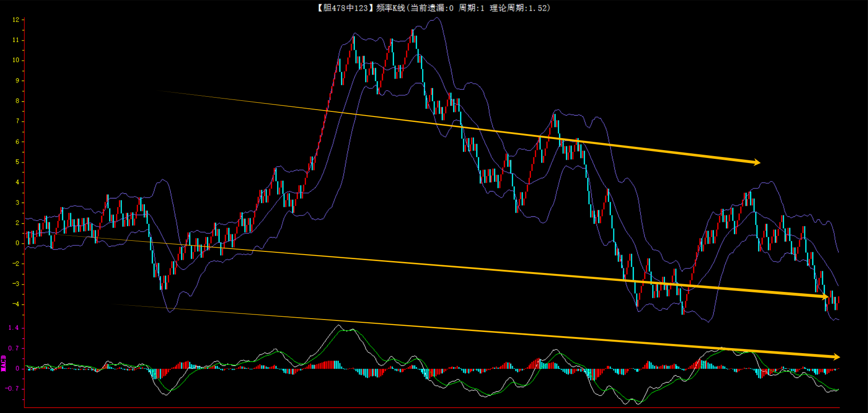
Task: Click the 0 label on the MACD axis
Action: click(17, 368)
